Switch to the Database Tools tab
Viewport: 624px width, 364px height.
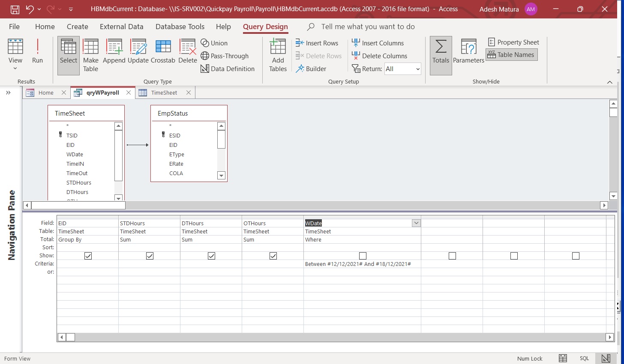(180, 27)
